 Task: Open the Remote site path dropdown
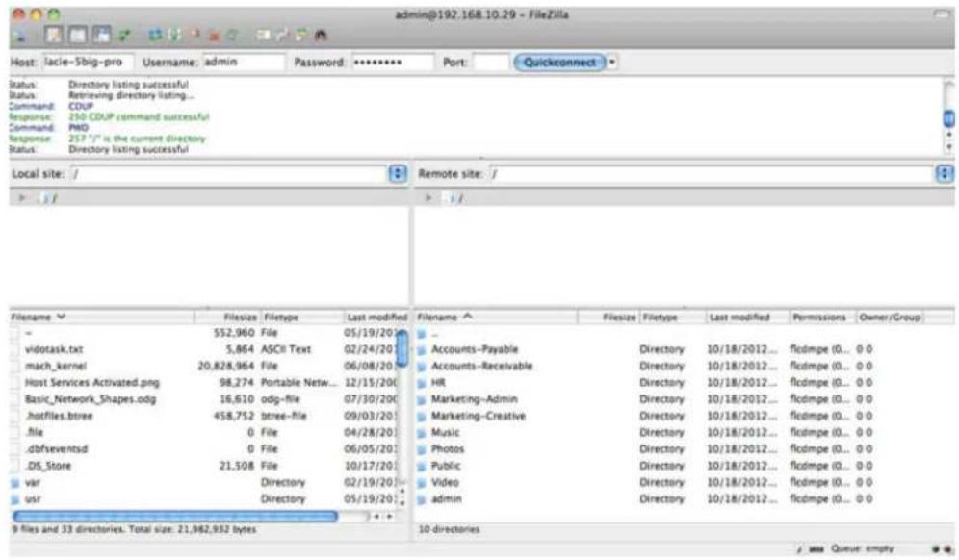(x=945, y=173)
